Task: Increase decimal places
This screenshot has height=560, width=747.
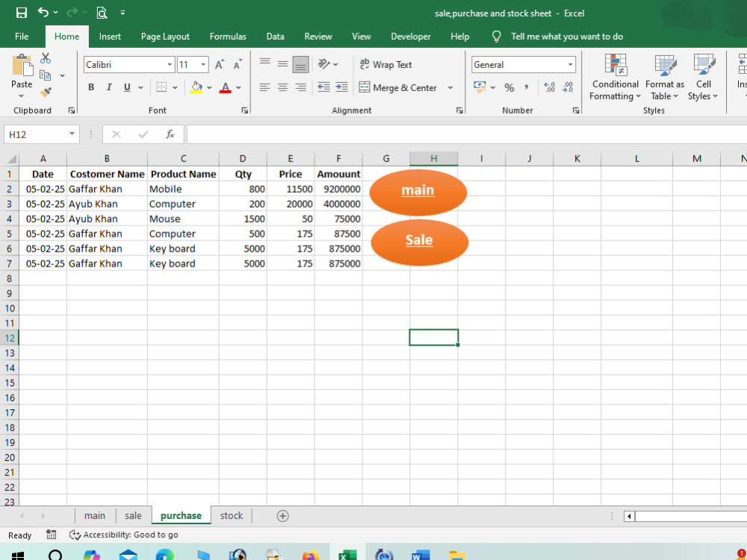Action: click(x=549, y=87)
